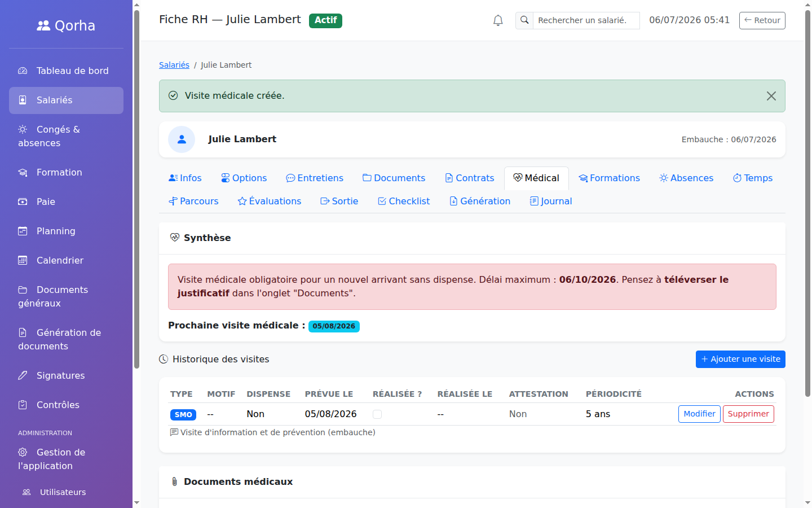Click the sidebar vertical scrollbar
The image size is (812, 508).
pyautogui.click(x=136, y=189)
